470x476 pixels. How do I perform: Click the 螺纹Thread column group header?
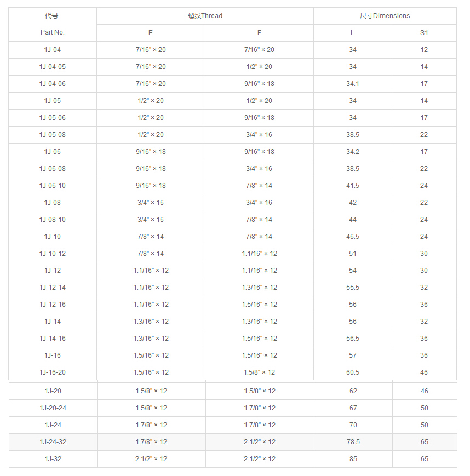[205, 16]
